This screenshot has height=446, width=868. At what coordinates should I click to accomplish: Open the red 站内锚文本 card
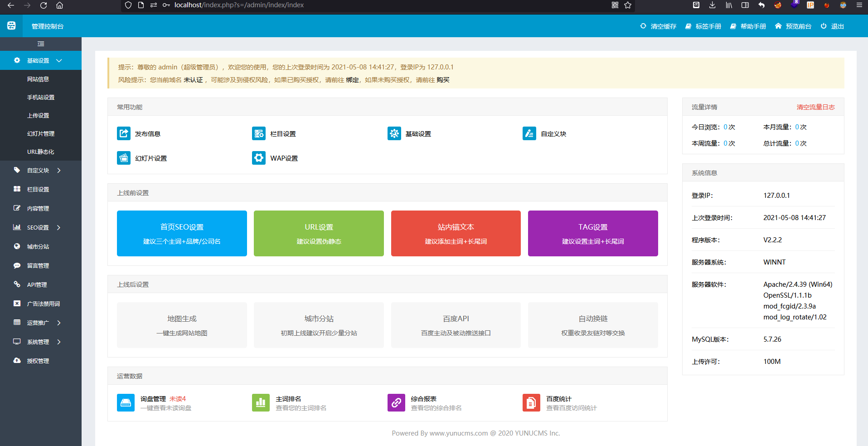click(456, 233)
